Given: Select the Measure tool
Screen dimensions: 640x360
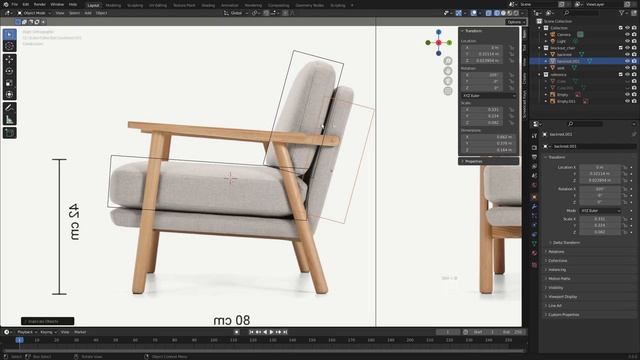Looking at the screenshot, I should point(9,120).
